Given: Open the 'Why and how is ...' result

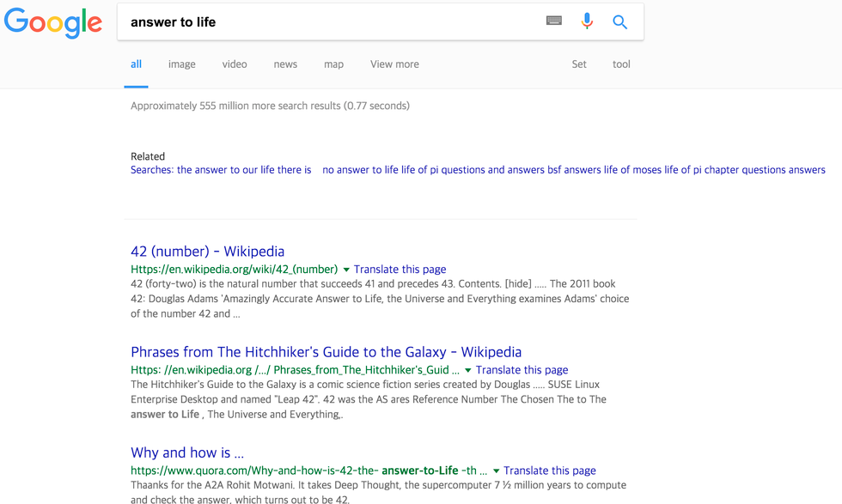Looking at the screenshot, I should tap(186, 452).
